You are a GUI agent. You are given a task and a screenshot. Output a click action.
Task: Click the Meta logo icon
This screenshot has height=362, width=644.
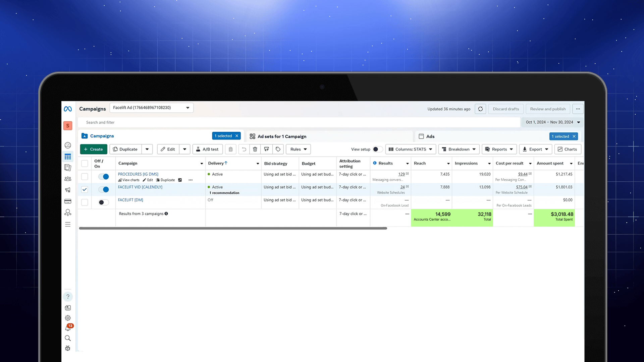tap(68, 109)
